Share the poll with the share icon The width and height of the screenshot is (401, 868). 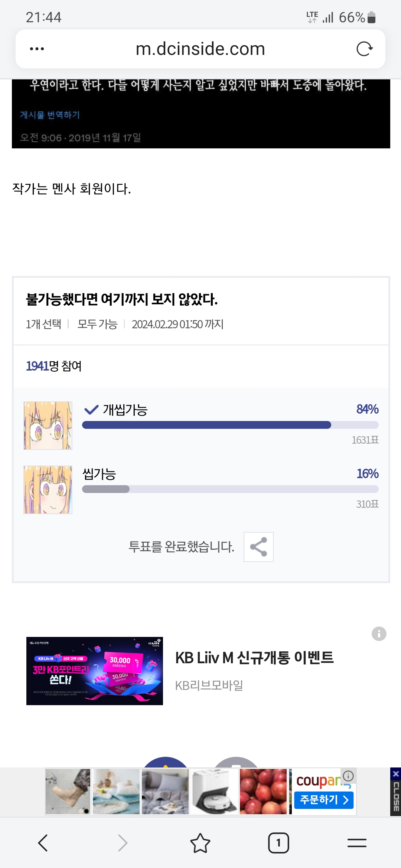[x=258, y=547]
